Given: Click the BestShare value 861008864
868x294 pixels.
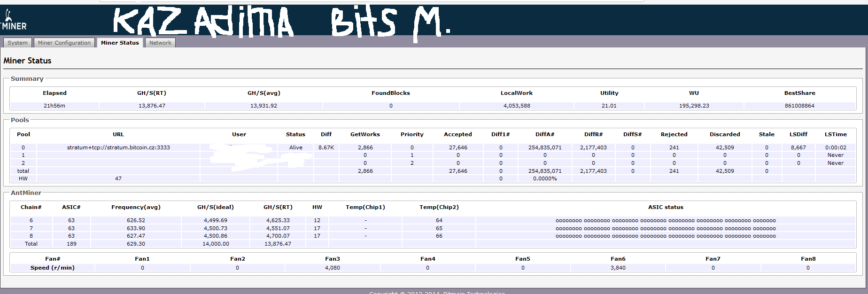Looking at the screenshot, I should click(x=799, y=106).
